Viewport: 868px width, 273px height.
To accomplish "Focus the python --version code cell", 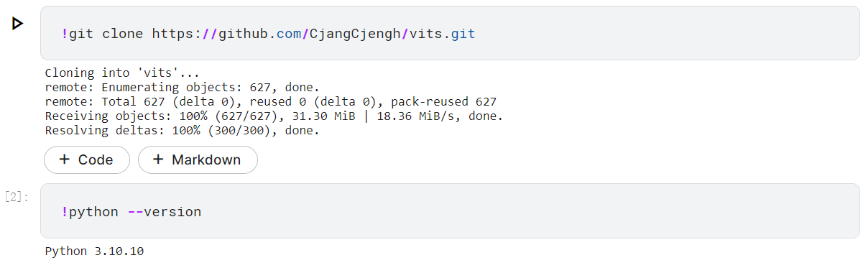I will tap(450, 210).
